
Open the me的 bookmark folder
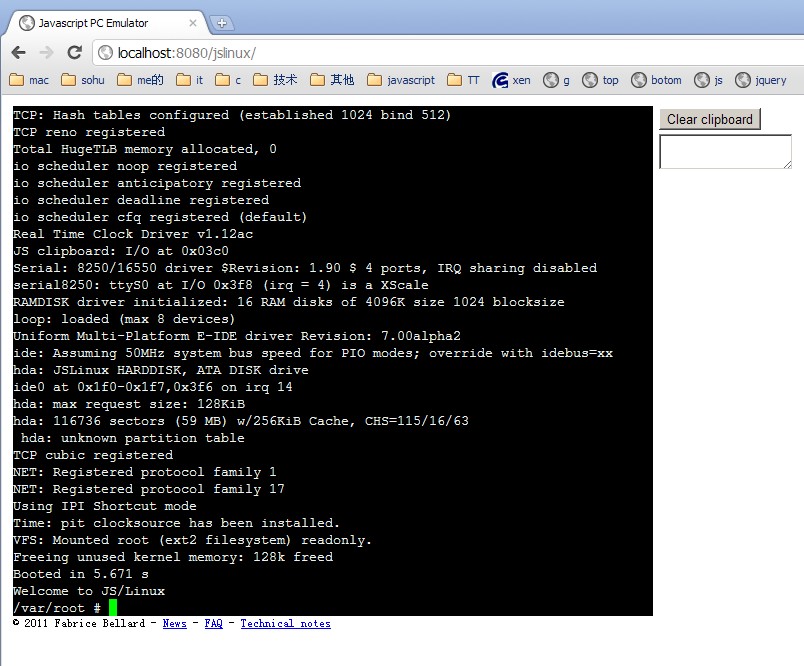tap(140, 80)
